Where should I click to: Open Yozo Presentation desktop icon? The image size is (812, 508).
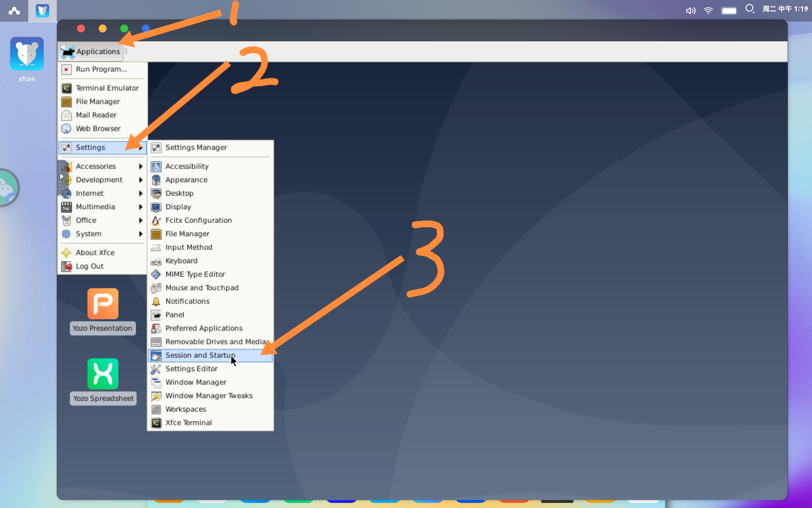103,304
